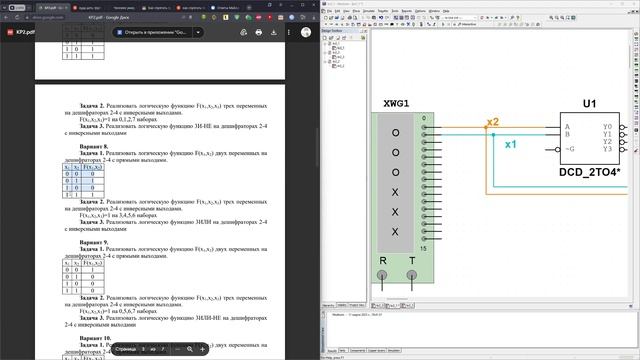Open dropdown arrow next to Open-with button
This screenshot has width=640, height=360.
(198, 32)
